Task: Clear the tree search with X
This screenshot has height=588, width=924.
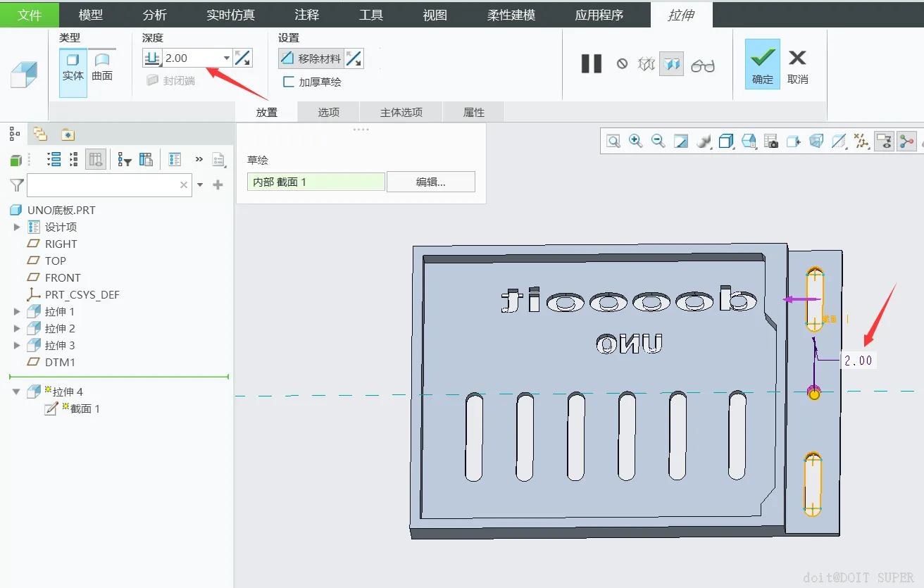Action: (185, 185)
